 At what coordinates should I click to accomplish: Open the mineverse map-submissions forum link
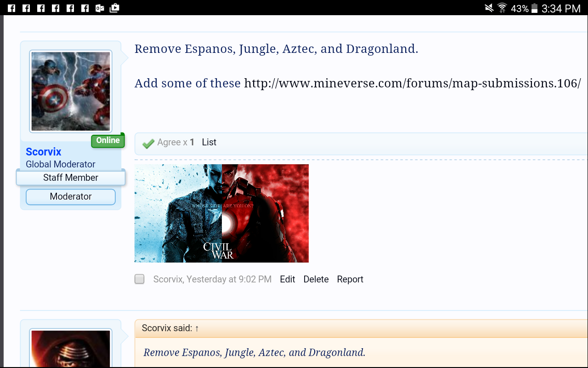[x=413, y=83]
